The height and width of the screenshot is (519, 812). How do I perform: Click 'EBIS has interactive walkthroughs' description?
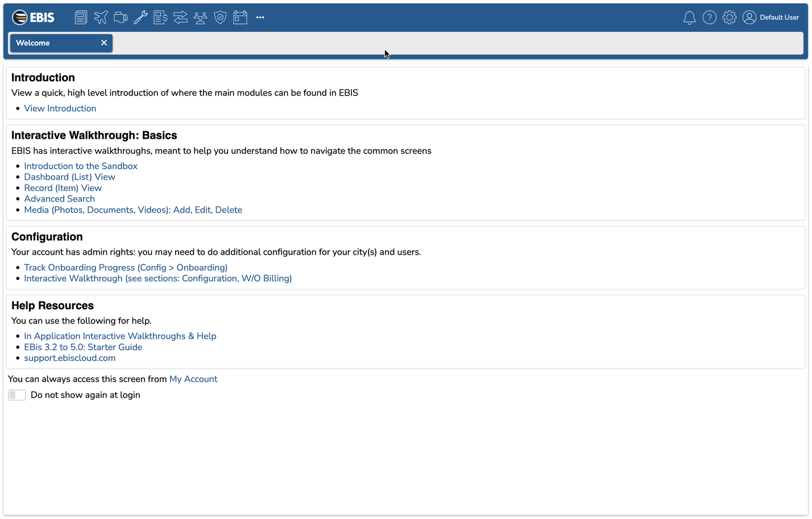tap(221, 151)
